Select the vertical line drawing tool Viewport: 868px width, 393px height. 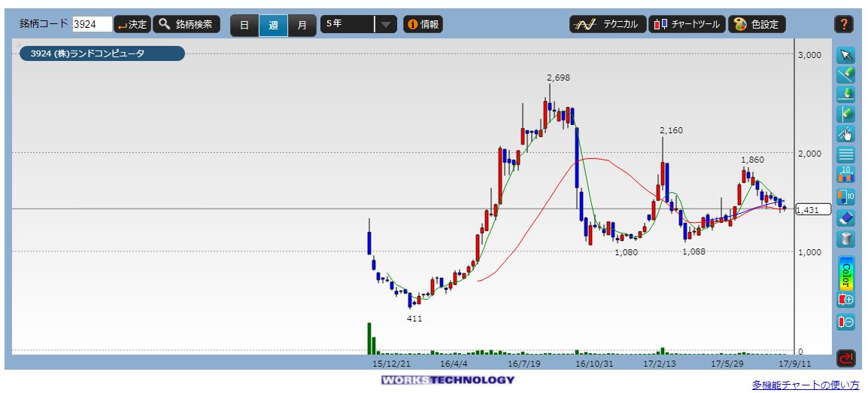[x=846, y=114]
